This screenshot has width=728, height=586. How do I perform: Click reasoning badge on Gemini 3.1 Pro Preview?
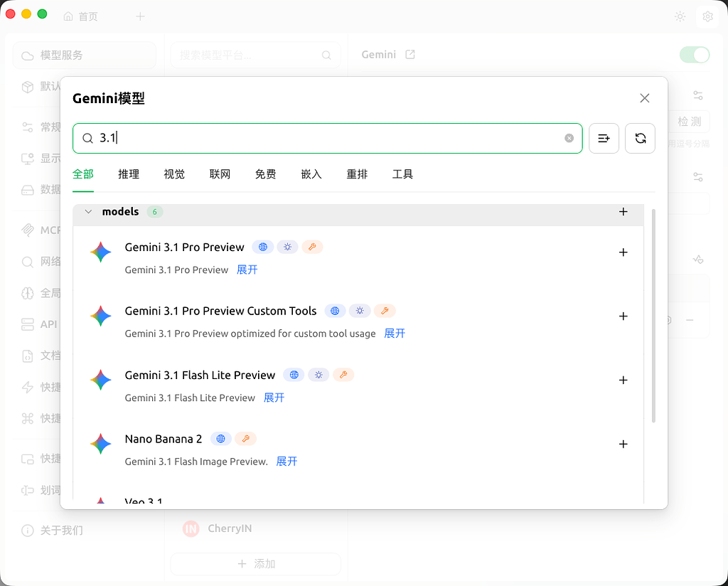click(287, 247)
